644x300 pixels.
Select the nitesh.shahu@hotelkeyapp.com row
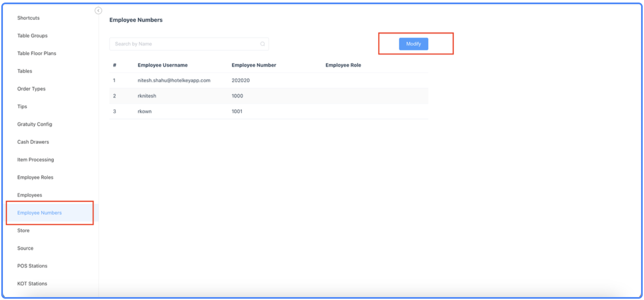(174, 80)
